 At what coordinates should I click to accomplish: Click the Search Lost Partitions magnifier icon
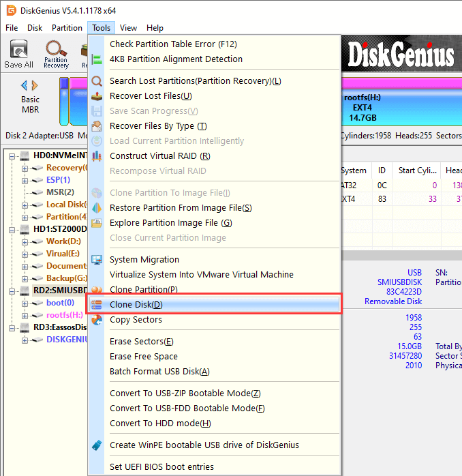(97, 81)
